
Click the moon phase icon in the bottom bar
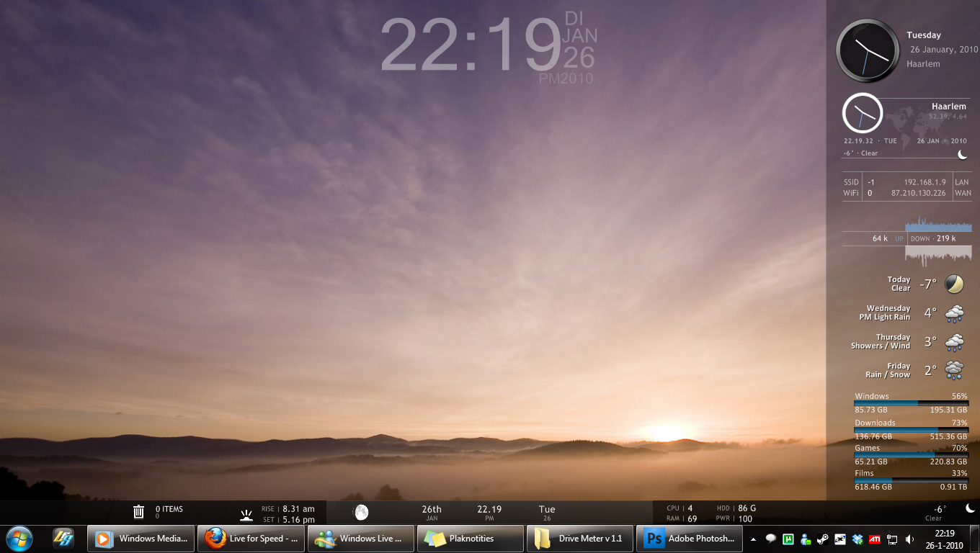(361, 512)
